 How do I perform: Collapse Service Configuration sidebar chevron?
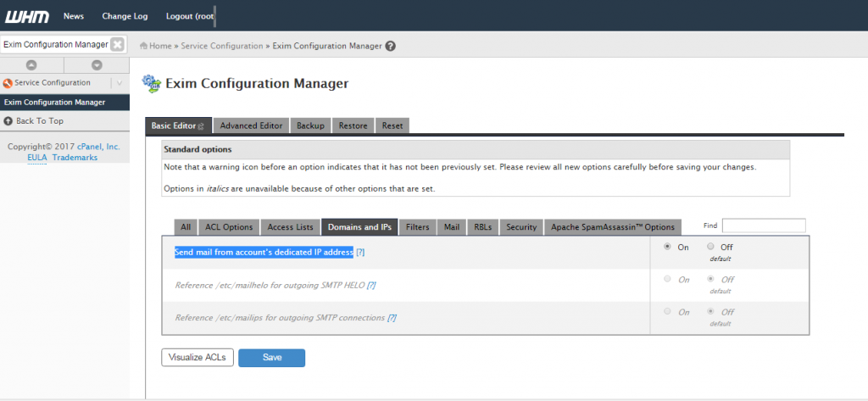120,83
